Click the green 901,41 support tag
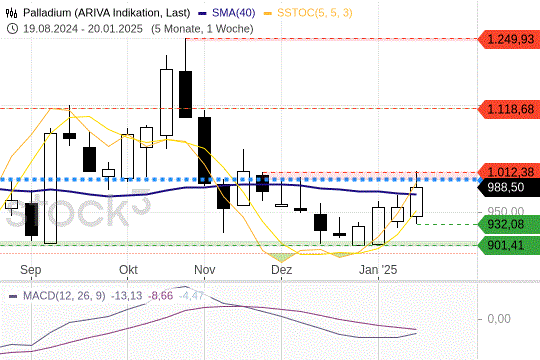Viewport: 540px width, 360px height. coord(509,245)
